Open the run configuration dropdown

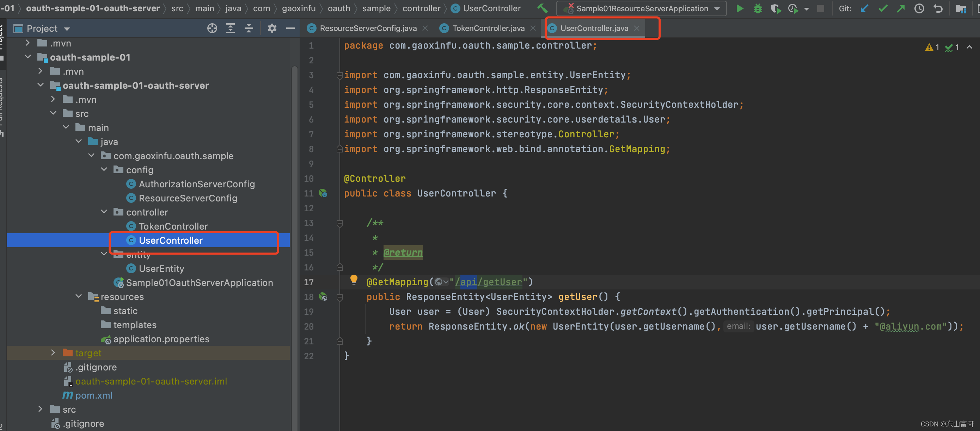641,8
